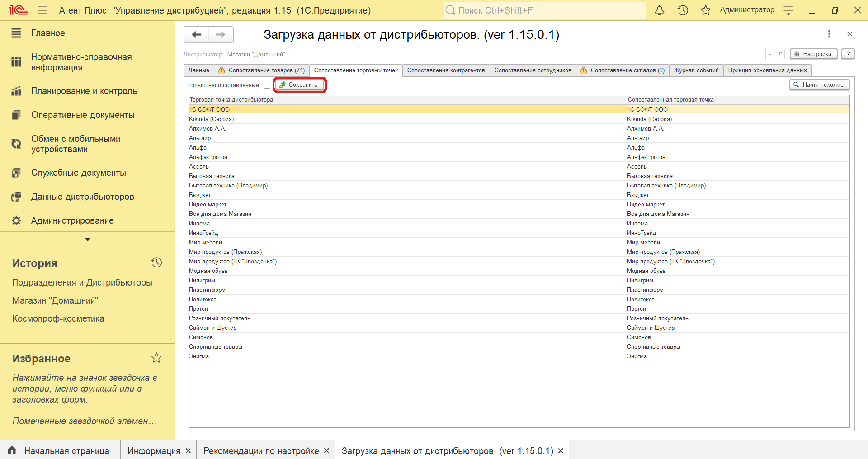
Task: Open help with the question mark button
Action: 848,54
